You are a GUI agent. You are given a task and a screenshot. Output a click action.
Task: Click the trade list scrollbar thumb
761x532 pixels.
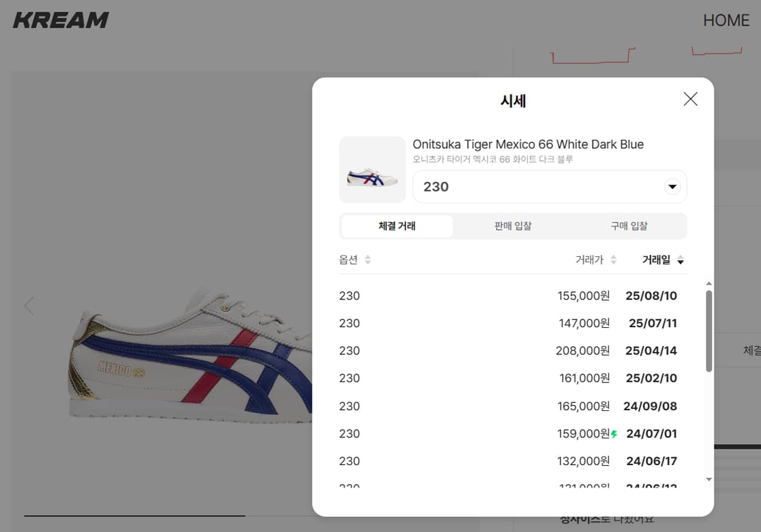tap(709, 331)
